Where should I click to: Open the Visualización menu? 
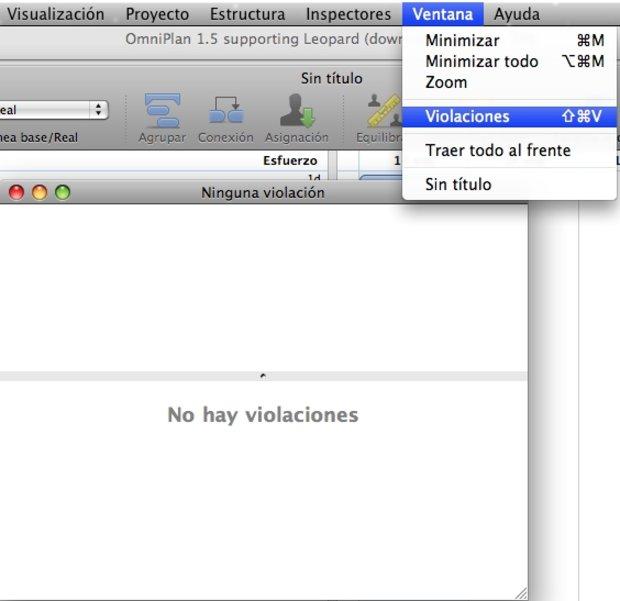click(56, 14)
